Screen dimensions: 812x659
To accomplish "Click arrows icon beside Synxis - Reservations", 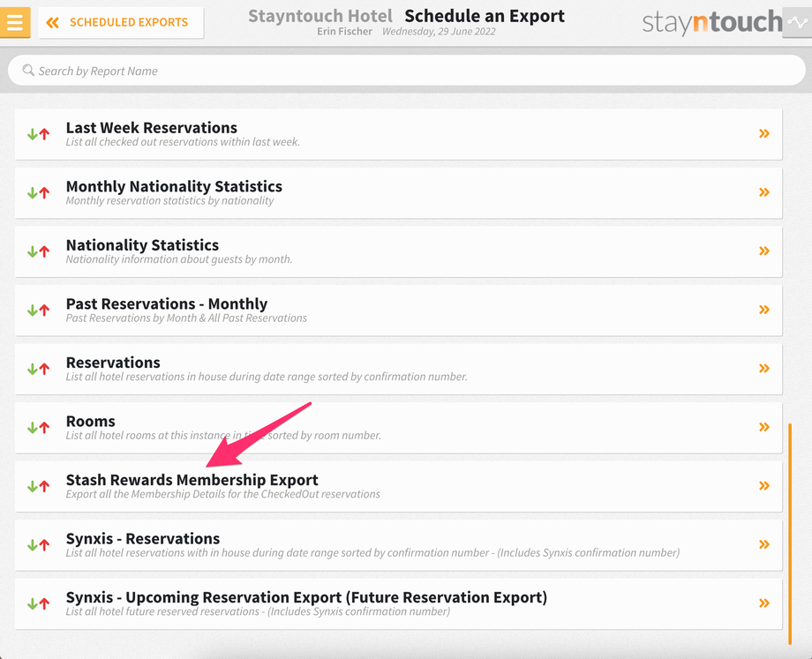I will [x=38, y=544].
